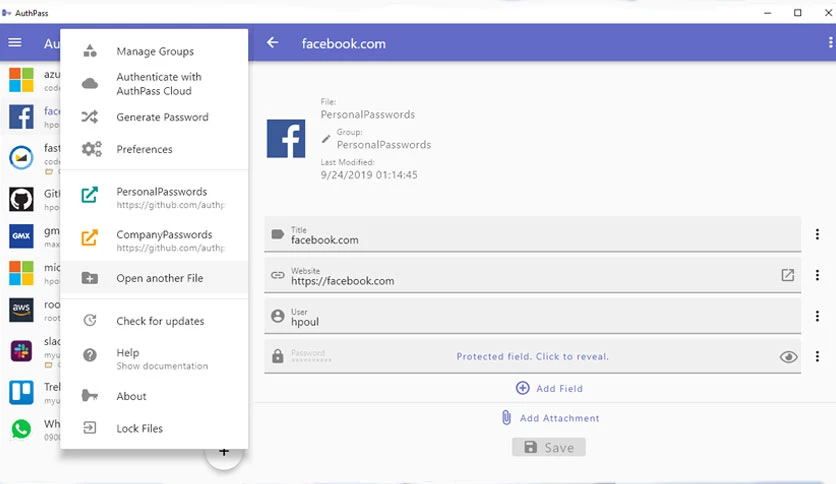The height and width of the screenshot is (484, 836).
Task: Click the user avatar icon in User field
Action: pos(278,316)
